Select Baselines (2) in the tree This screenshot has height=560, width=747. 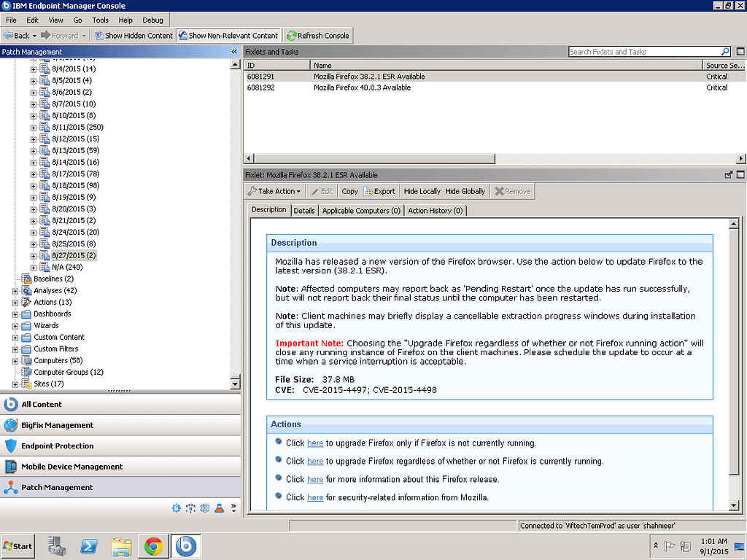tap(53, 279)
